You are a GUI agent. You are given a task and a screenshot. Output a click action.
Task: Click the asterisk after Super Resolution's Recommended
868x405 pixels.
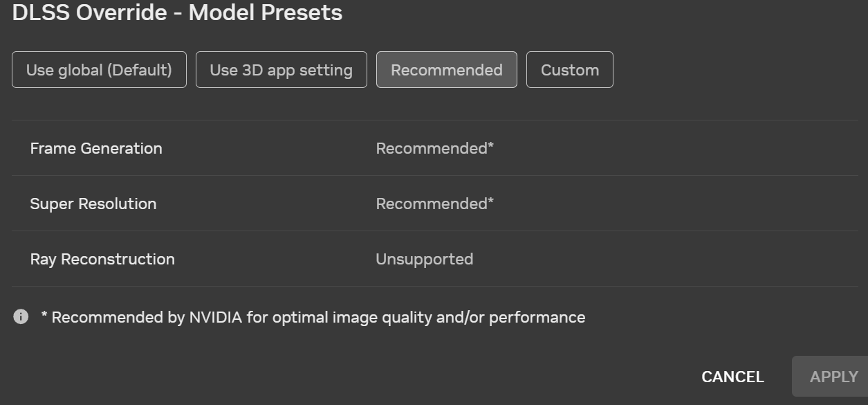tap(491, 201)
